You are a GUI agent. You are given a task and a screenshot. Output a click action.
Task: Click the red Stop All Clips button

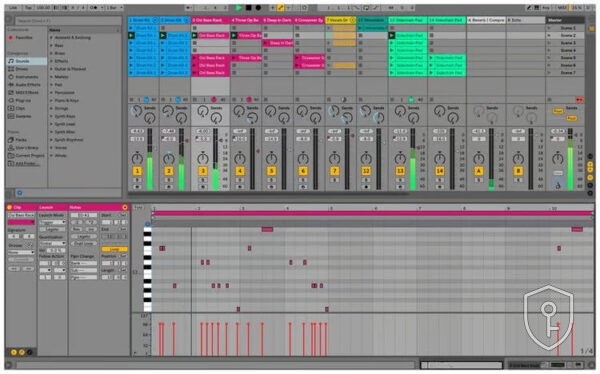[x=579, y=100]
